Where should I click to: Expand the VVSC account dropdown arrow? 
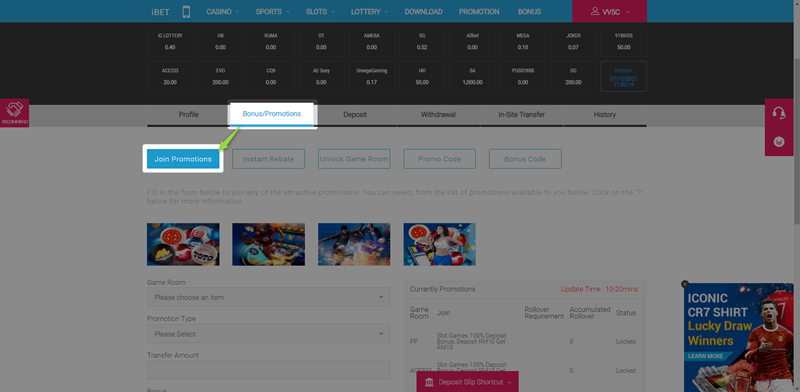click(x=628, y=12)
